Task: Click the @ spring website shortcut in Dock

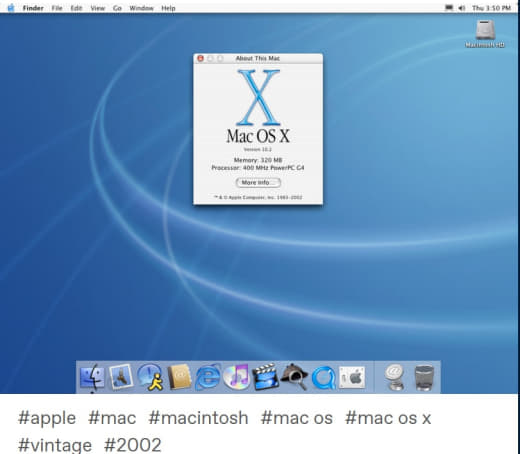Action: [394, 377]
